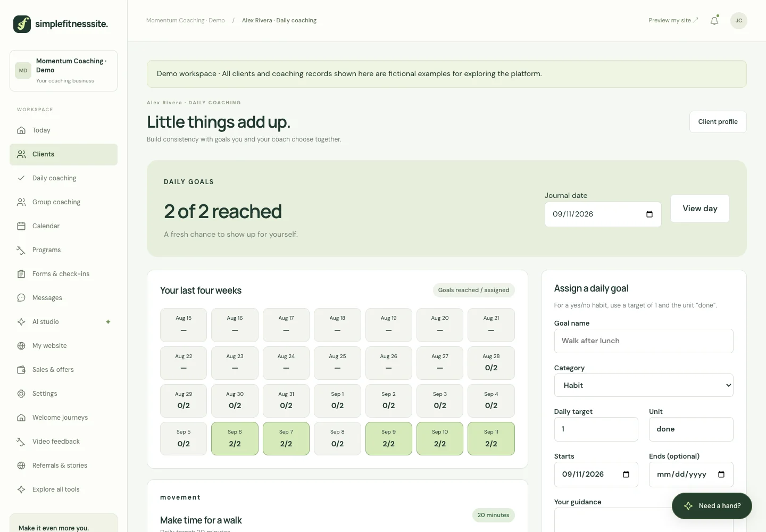
Task: Click the MD workspace avatar
Action: (x=23, y=70)
